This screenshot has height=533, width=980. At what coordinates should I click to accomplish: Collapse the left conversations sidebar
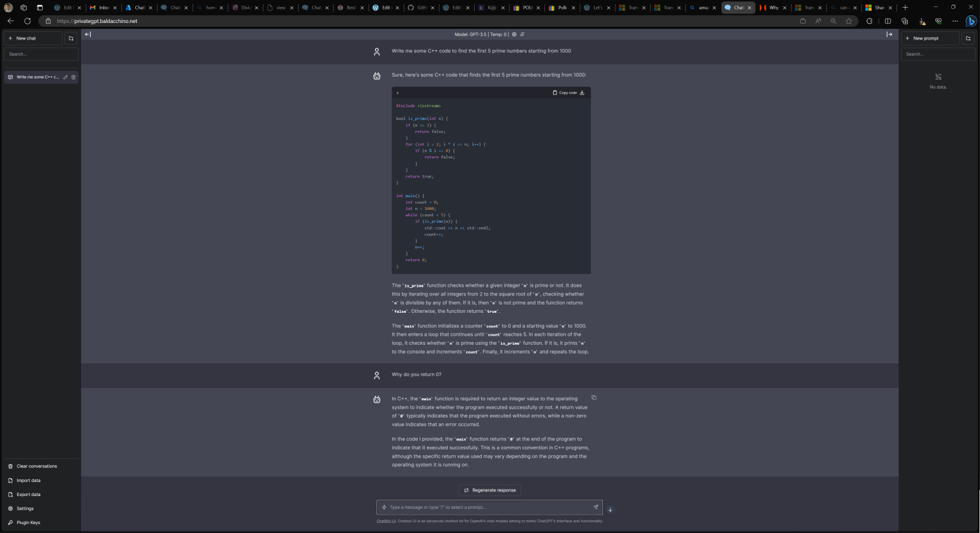point(88,34)
